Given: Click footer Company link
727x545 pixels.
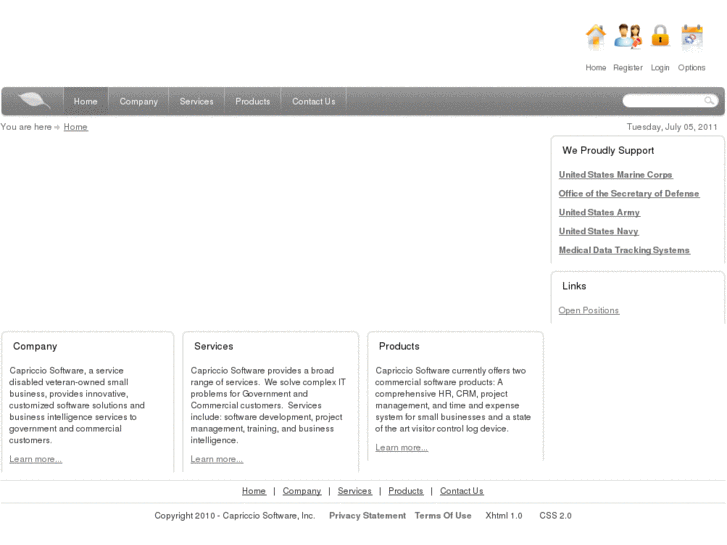Looking at the screenshot, I should pos(302,491).
